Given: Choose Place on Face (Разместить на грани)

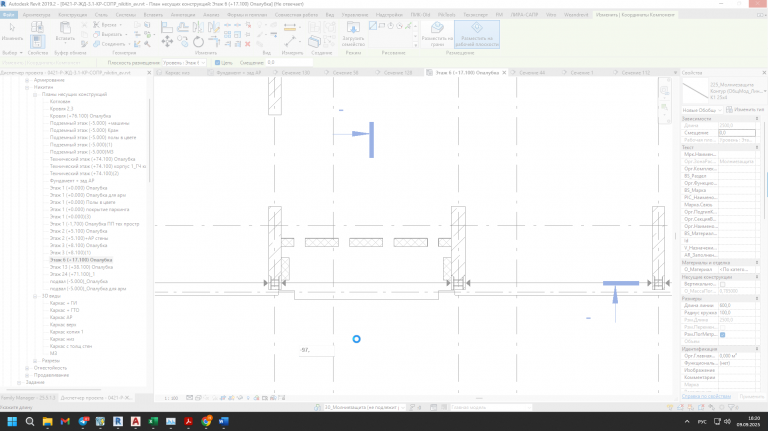Looking at the screenshot, I should coord(437,33).
